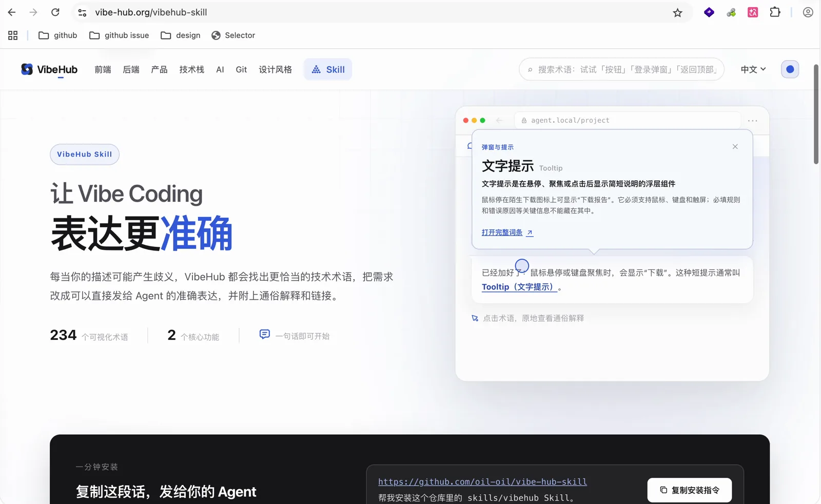Toggle the blue dot theme button
The image size is (821, 504).
point(790,69)
